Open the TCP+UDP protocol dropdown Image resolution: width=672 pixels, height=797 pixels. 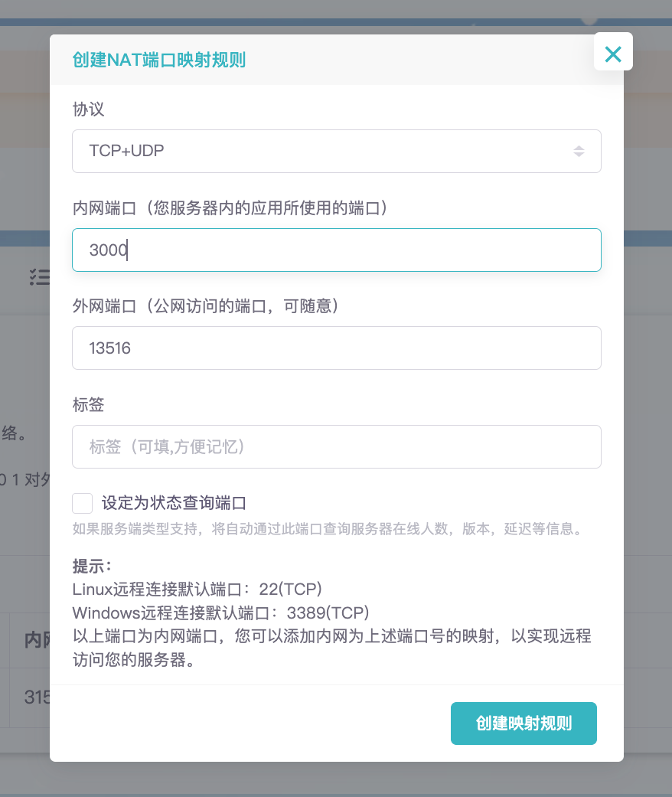pyautogui.click(x=336, y=151)
